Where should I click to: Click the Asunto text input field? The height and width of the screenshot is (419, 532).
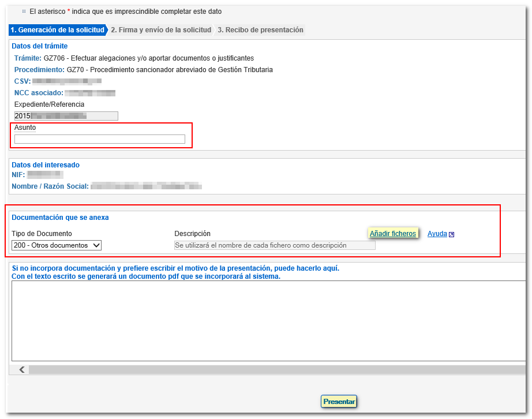coord(99,139)
